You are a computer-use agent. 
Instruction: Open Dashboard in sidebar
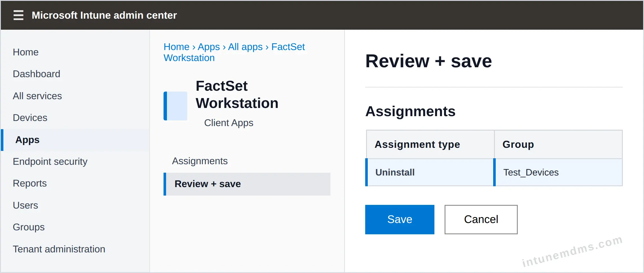click(36, 74)
